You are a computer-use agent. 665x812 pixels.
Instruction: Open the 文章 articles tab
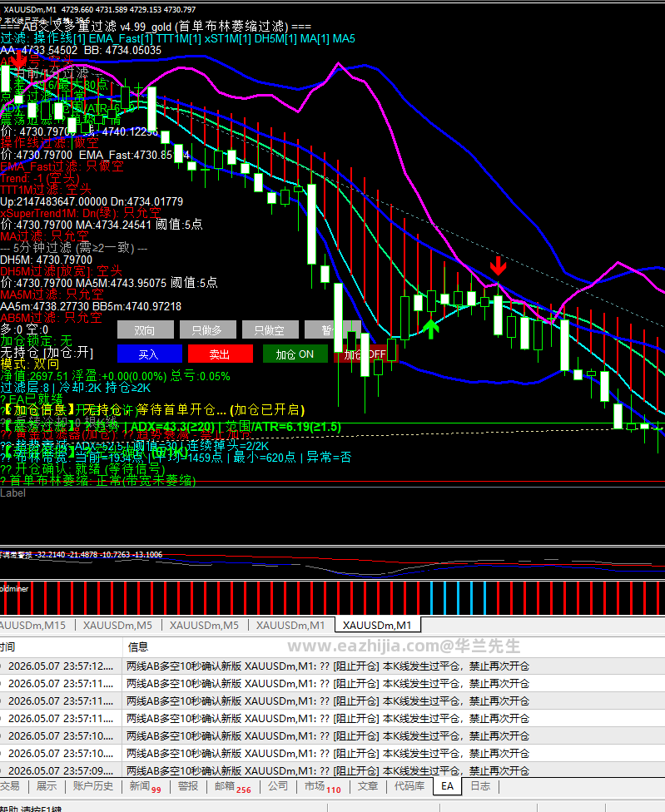point(368,786)
